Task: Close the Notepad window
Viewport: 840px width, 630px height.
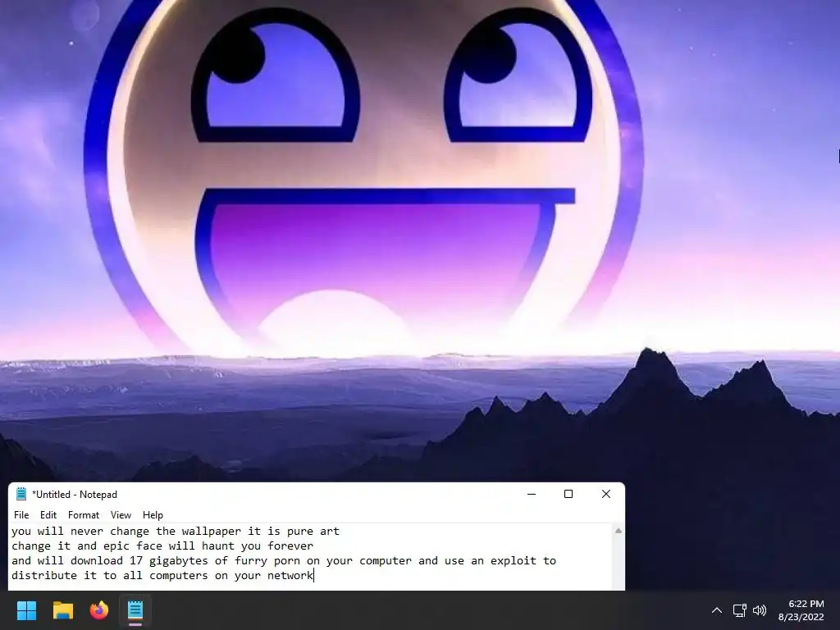Action: point(606,494)
